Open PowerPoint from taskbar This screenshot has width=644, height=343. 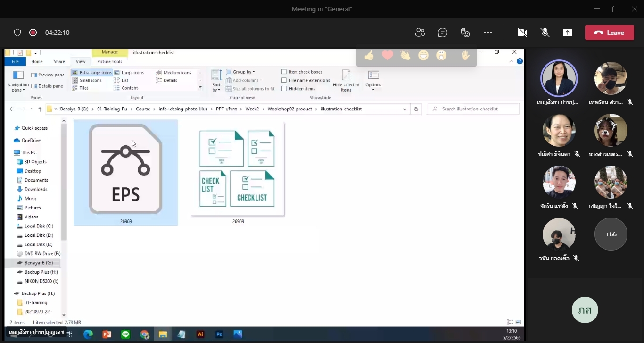click(x=107, y=334)
